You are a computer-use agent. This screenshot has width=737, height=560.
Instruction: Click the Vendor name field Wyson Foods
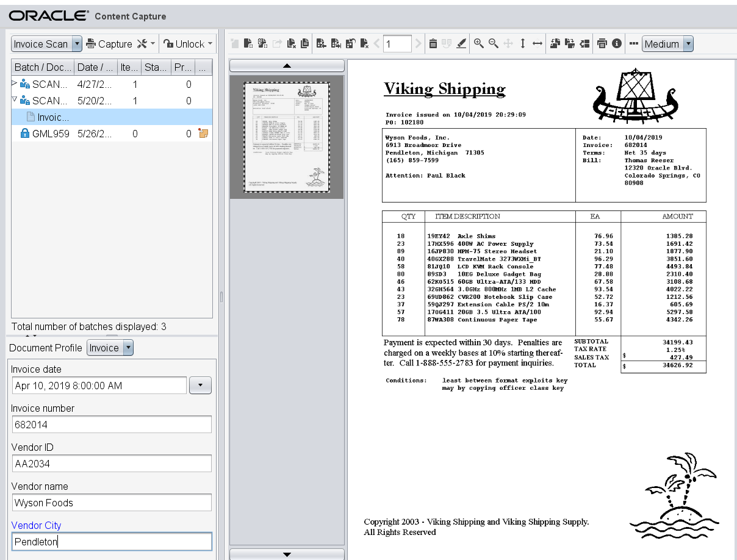[112, 503]
